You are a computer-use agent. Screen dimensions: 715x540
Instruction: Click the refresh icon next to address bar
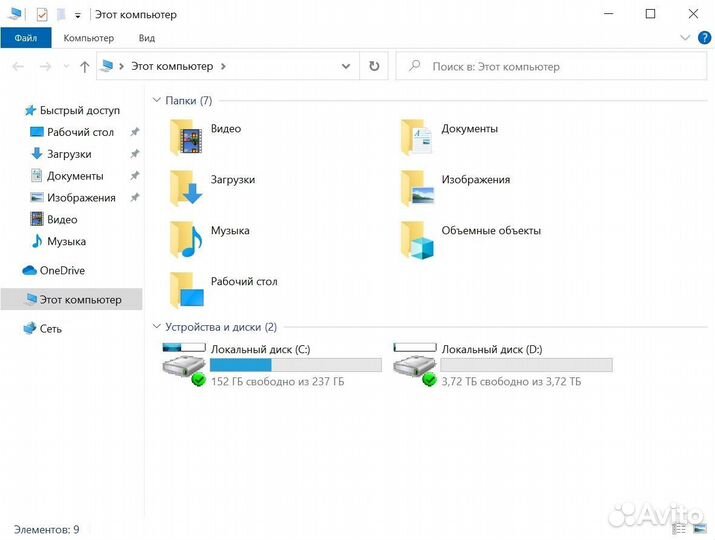[x=374, y=66]
